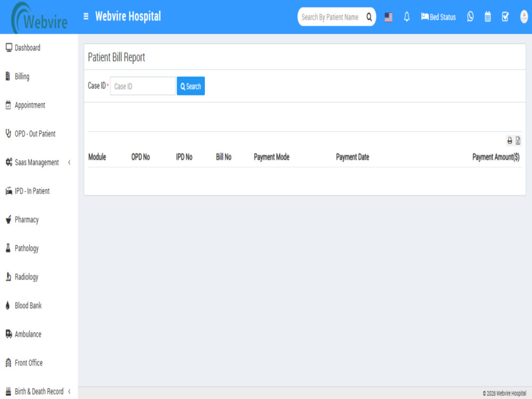
Task: Sort by the Module column header
Action: tap(97, 157)
